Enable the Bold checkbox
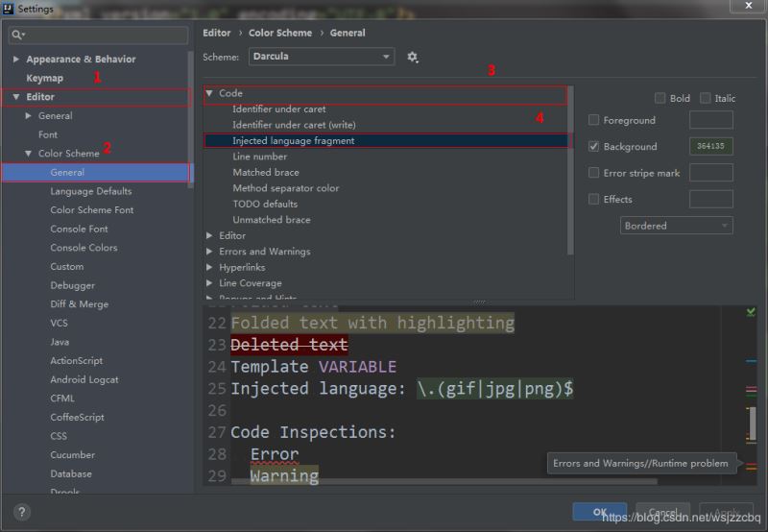Image resolution: width=768 pixels, height=532 pixels. [660, 98]
